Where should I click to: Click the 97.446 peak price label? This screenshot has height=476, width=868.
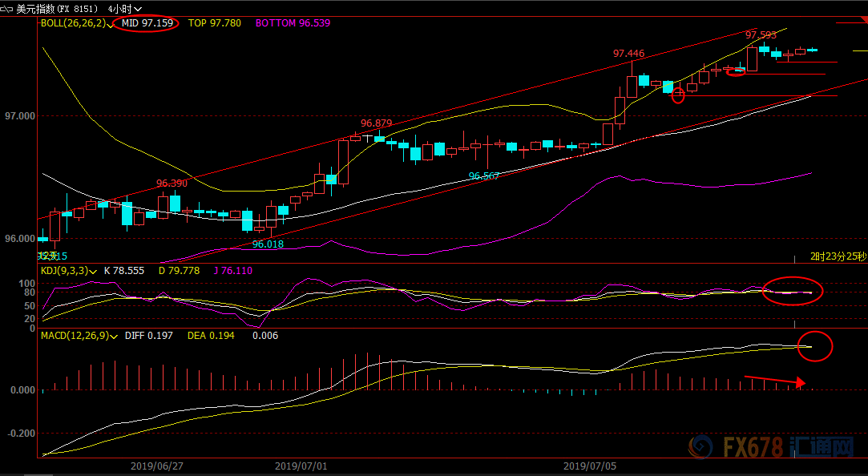(x=629, y=54)
